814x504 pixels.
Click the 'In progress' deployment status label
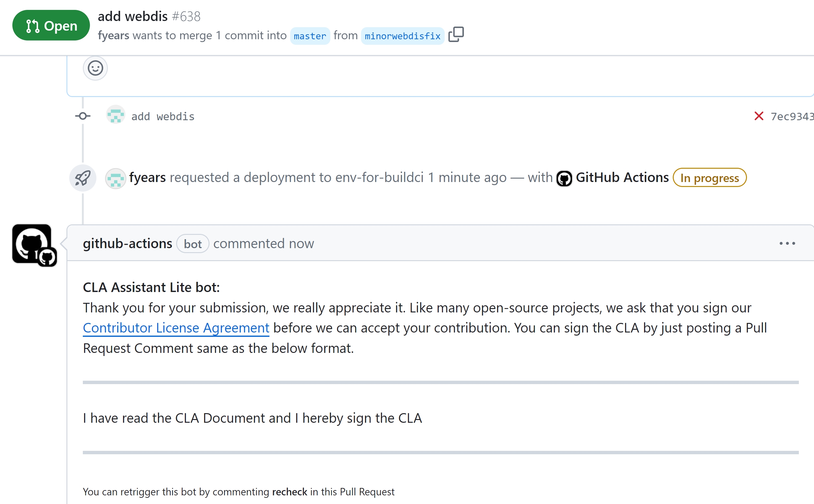tap(709, 178)
